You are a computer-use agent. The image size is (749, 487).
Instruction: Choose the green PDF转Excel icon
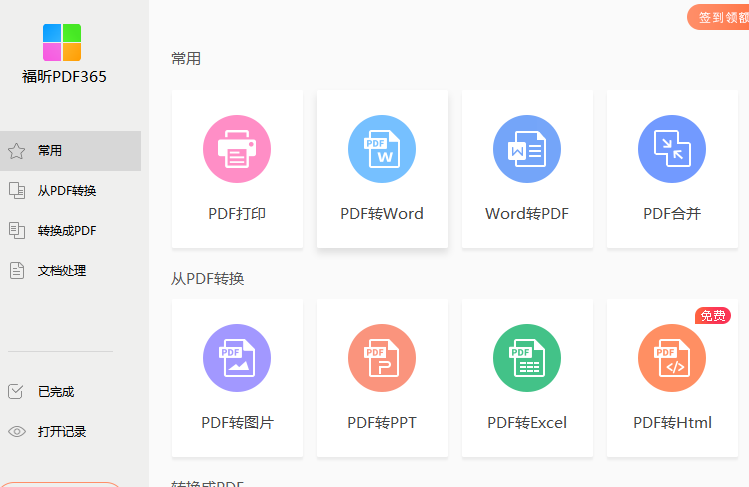tap(527, 358)
